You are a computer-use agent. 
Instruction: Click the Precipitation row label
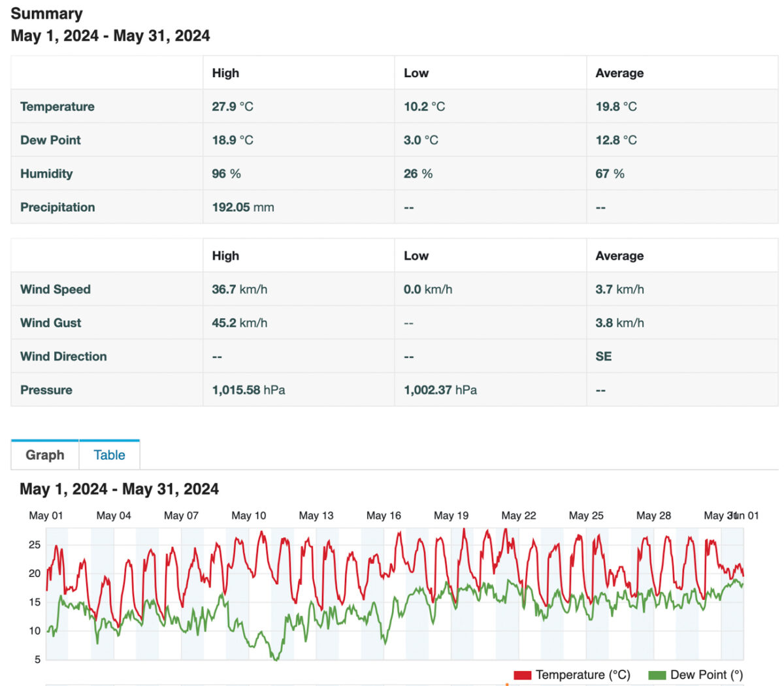click(x=57, y=207)
